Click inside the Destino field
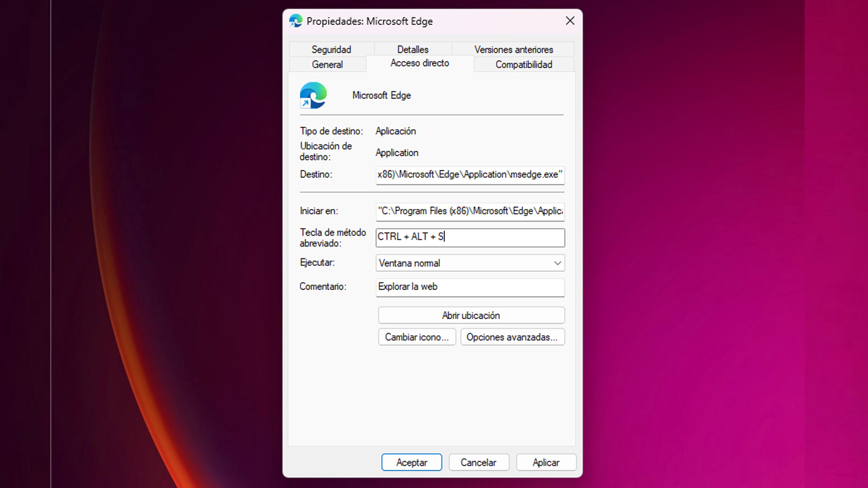This screenshot has width=868, height=488. click(470, 175)
